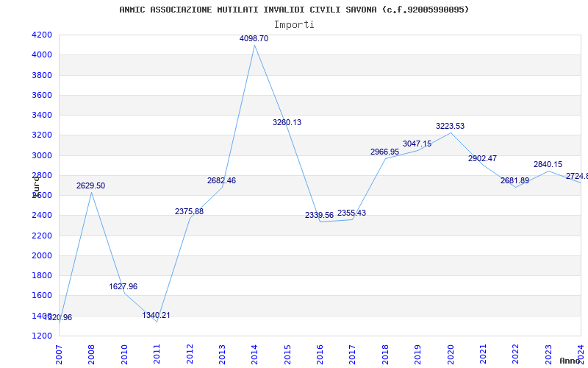
Task: Select the 2840.15 data label
Action: 548,164
